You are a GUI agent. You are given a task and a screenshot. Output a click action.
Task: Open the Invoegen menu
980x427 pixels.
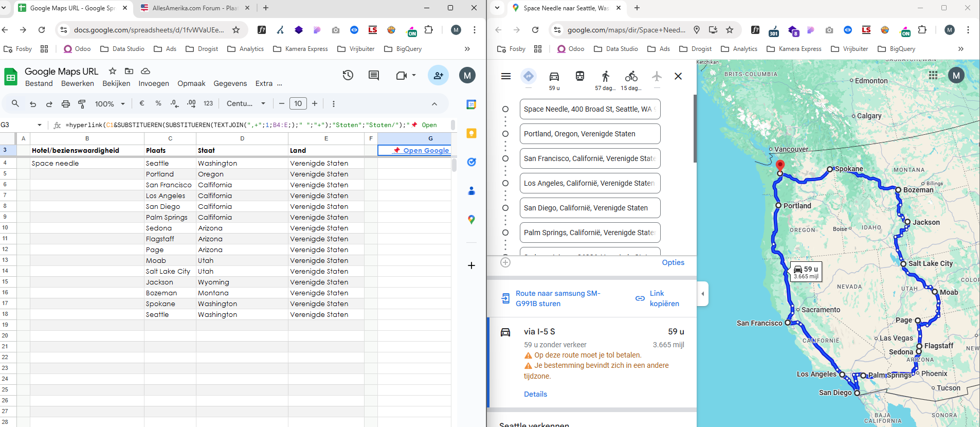(x=153, y=83)
